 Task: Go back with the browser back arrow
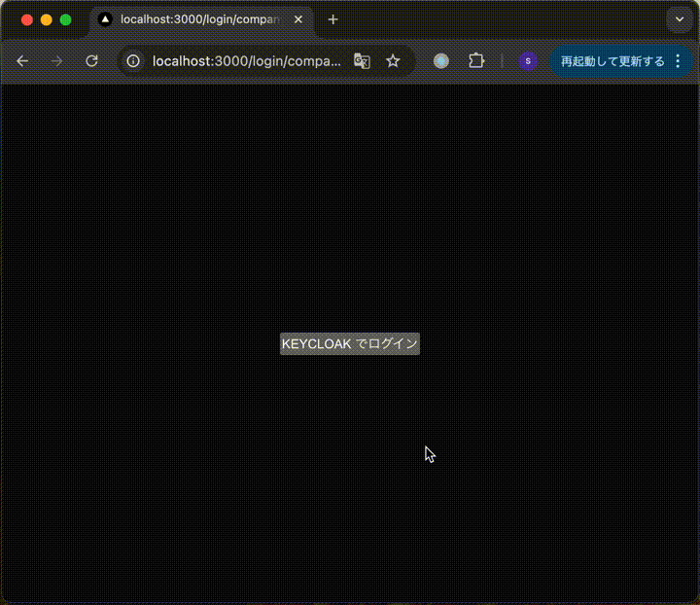(x=22, y=61)
